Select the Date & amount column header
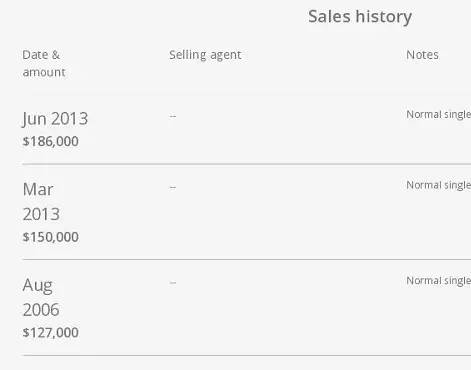471x370 pixels. (x=44, y=63)
